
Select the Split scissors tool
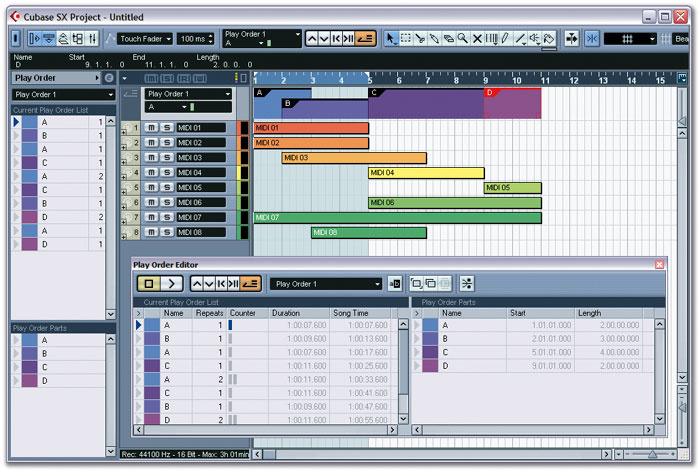[420, 39]
